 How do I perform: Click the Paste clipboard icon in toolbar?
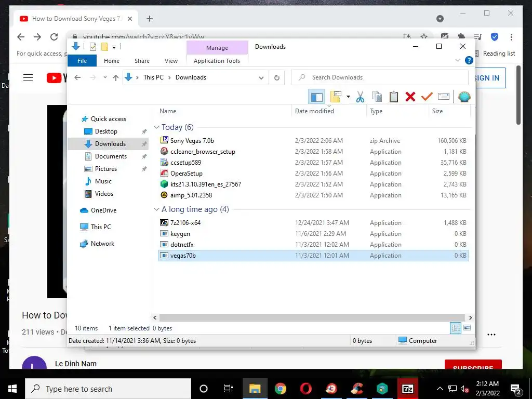pos(394,97)
